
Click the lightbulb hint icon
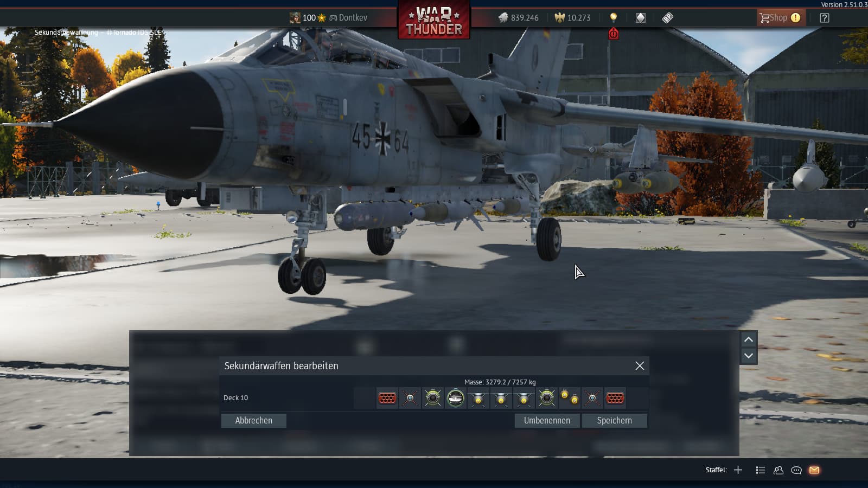tap(613, 18)
